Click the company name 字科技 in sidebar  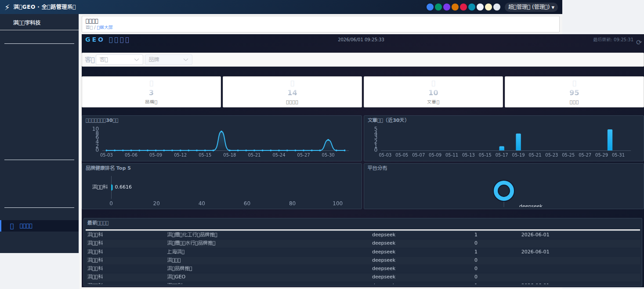pos(27,22)
